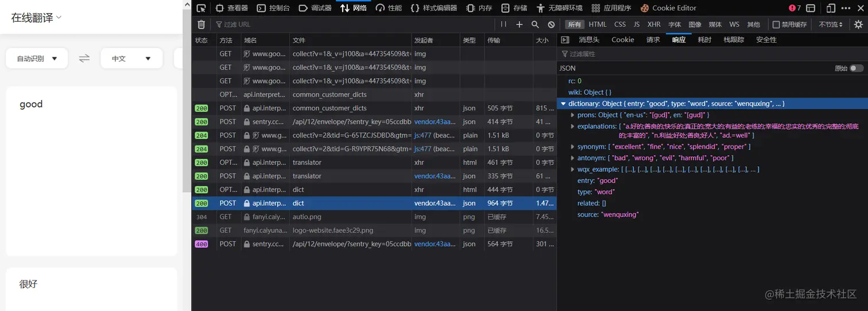Pause network recording
Screen dimensions: 868x311
coord(503,24)
